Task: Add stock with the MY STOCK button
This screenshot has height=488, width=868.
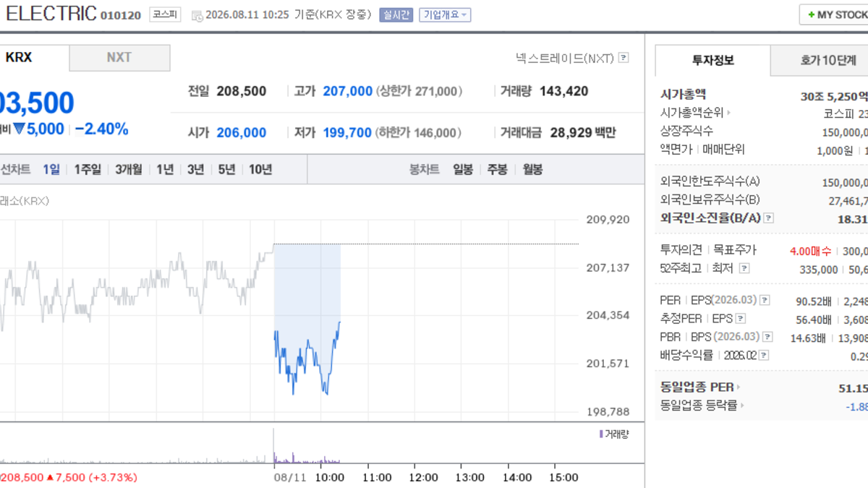Action: point(834,15)
